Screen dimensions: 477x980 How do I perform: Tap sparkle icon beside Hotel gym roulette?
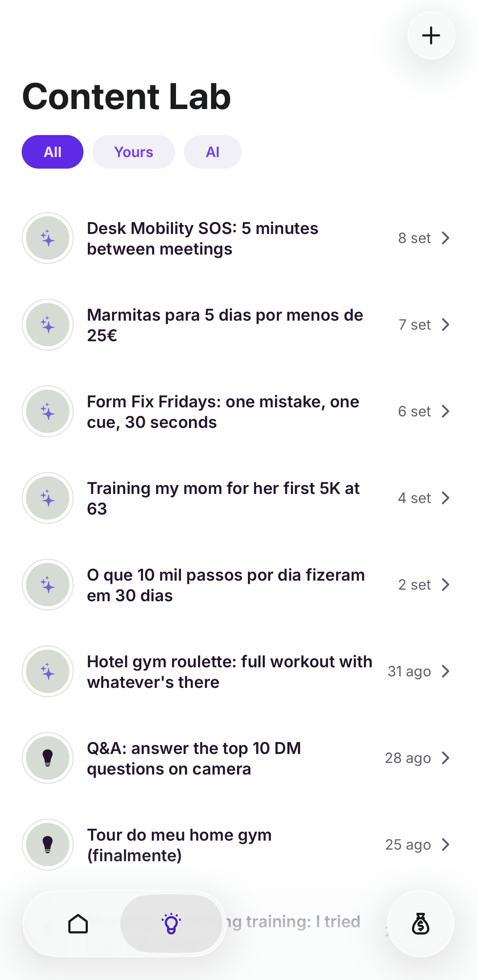tap(48, 671)
